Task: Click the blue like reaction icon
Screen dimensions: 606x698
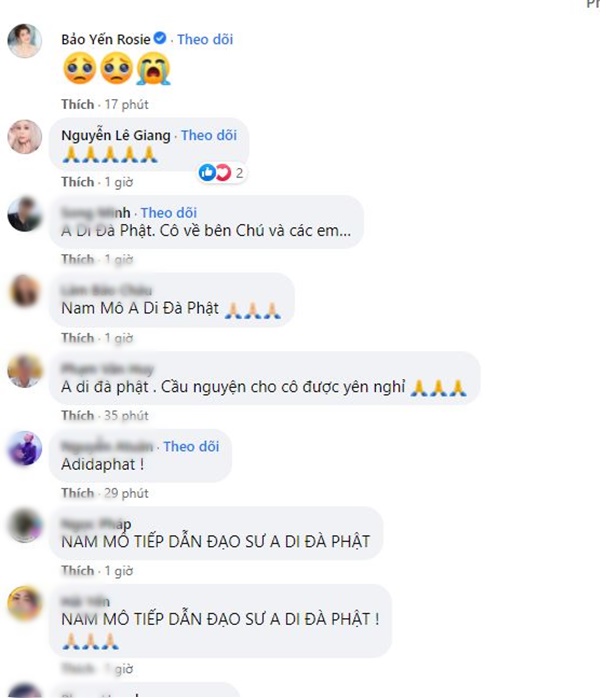Action: coord(207,172)
